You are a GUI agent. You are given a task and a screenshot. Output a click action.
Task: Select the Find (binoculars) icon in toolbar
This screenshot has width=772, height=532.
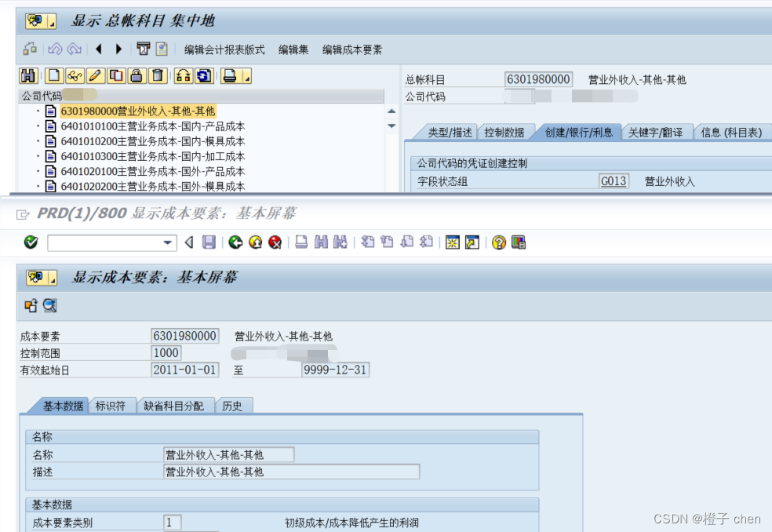coord(28,76)
